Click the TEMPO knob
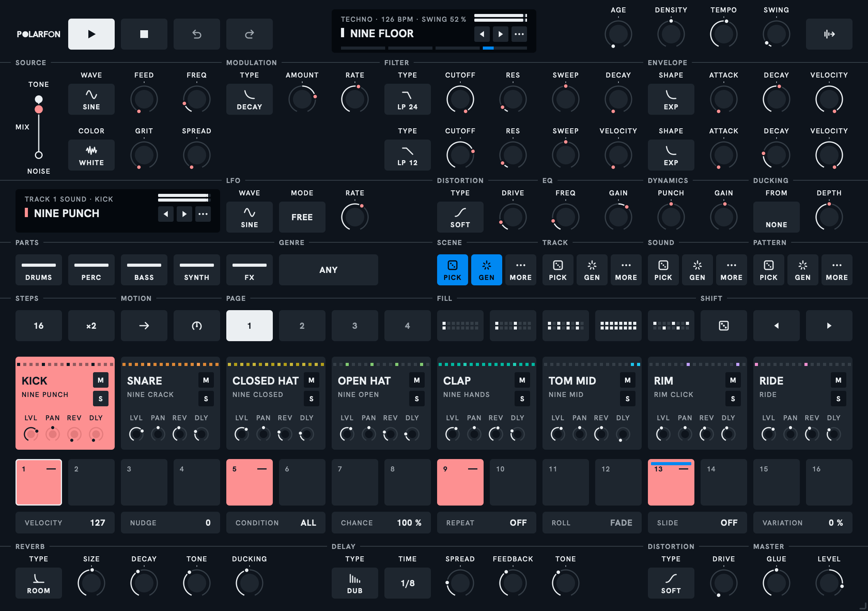 click(724, 34)
